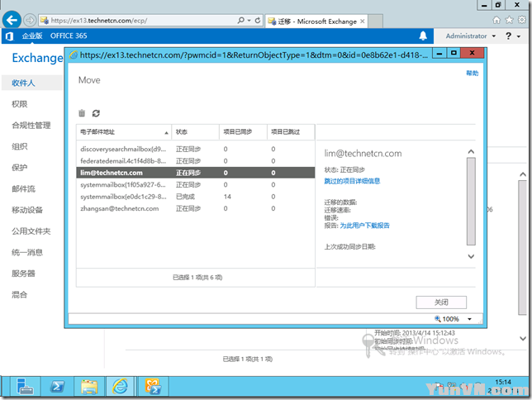
Task: Open 收件人 in the sidebar
Action: (x=32, y=83)
